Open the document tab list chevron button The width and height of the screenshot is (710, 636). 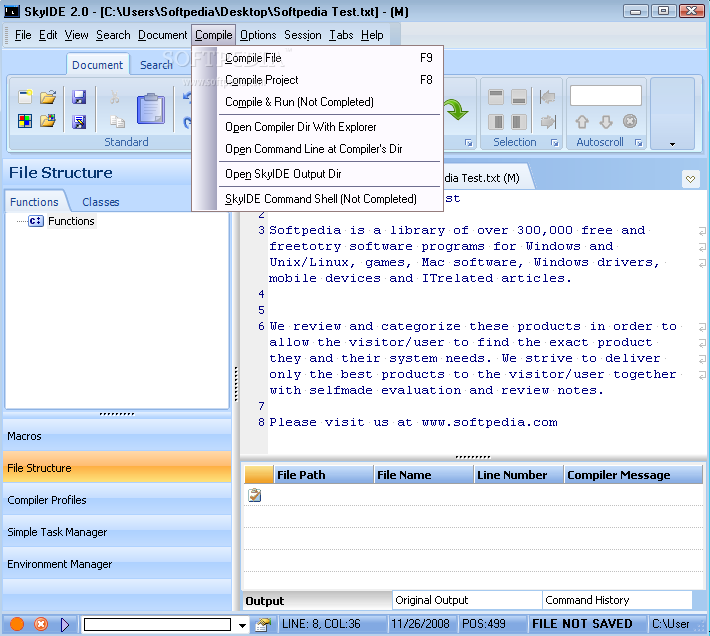(x=691, y=179)
